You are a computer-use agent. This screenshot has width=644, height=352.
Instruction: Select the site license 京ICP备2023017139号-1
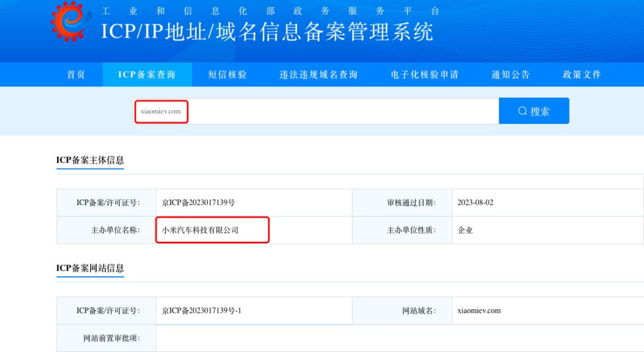[202, 310]
